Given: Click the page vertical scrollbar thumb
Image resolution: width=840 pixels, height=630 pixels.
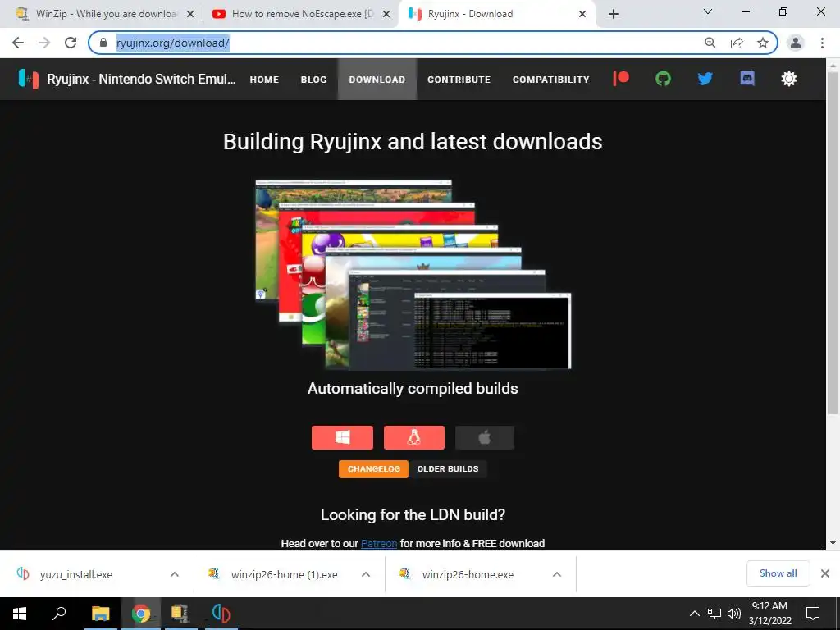Looking at the screenshot, I should coord(833,241).
